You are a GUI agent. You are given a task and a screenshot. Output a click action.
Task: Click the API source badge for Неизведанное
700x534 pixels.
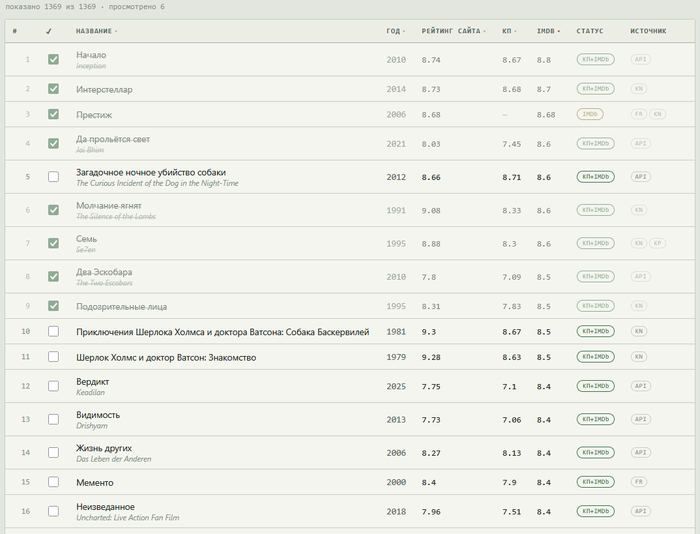click(640, 511)
